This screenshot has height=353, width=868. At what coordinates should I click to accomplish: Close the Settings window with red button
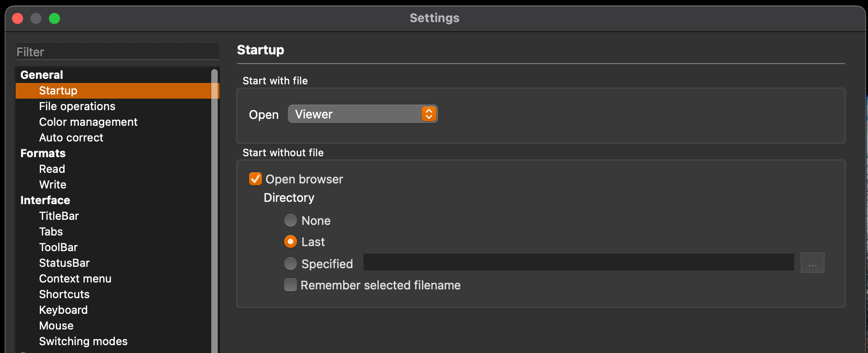(x=18, y=18)
